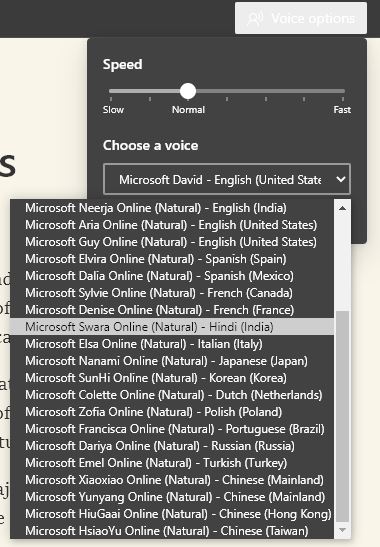Choose Microsoft Dalia Online - Spanish (Mexico)

click(x=172, y=276)
